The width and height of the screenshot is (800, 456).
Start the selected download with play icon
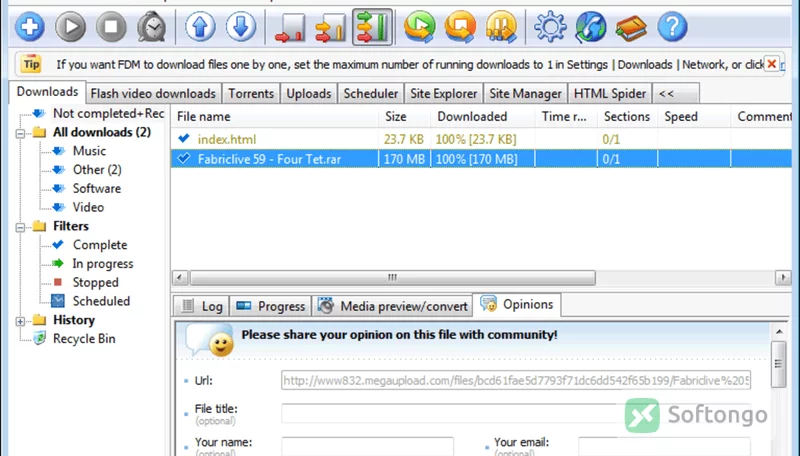(x=70, y=27)
